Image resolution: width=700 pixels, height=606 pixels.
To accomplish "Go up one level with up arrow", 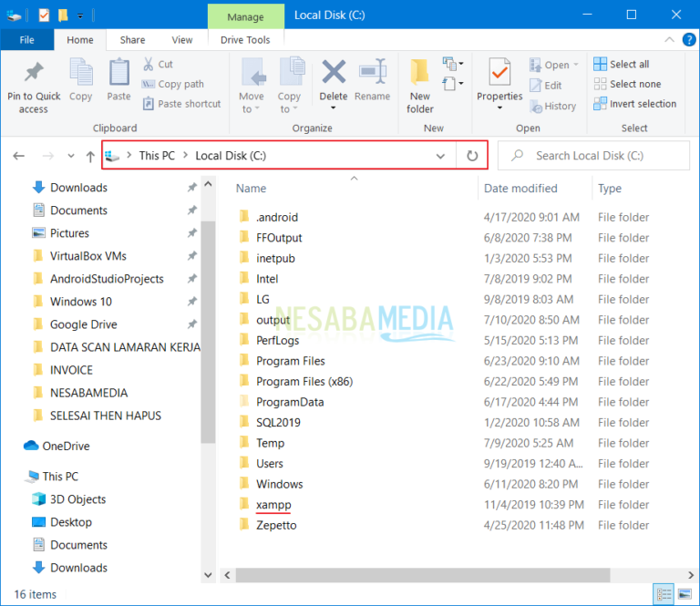I will [90, 156].
